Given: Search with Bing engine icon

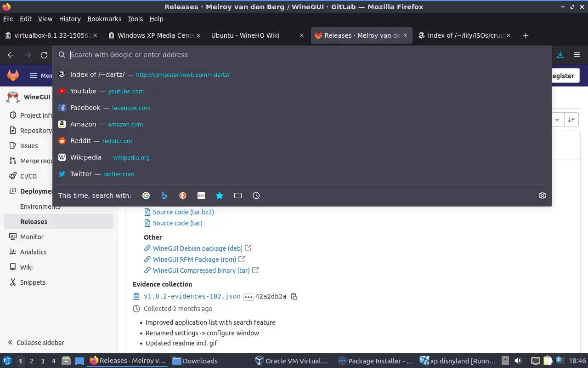Looking at the screenshot, I should point(164,195).
